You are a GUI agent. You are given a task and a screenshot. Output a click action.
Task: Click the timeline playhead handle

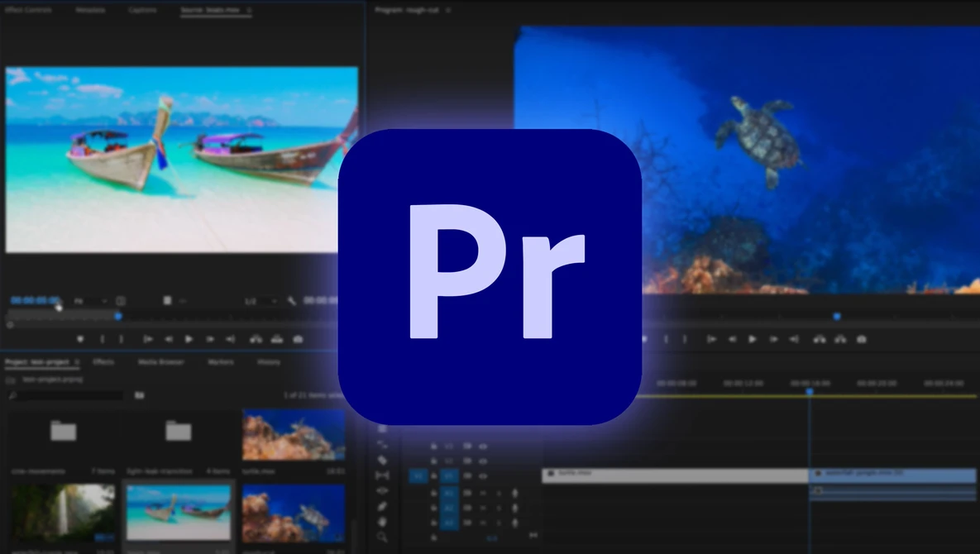[810, 392]
